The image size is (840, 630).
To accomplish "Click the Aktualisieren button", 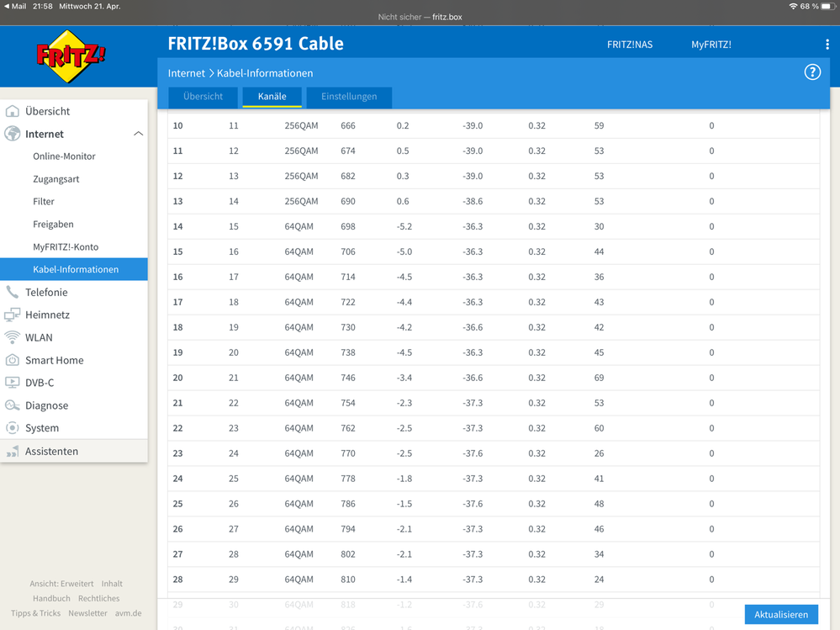I will [781, 615].
